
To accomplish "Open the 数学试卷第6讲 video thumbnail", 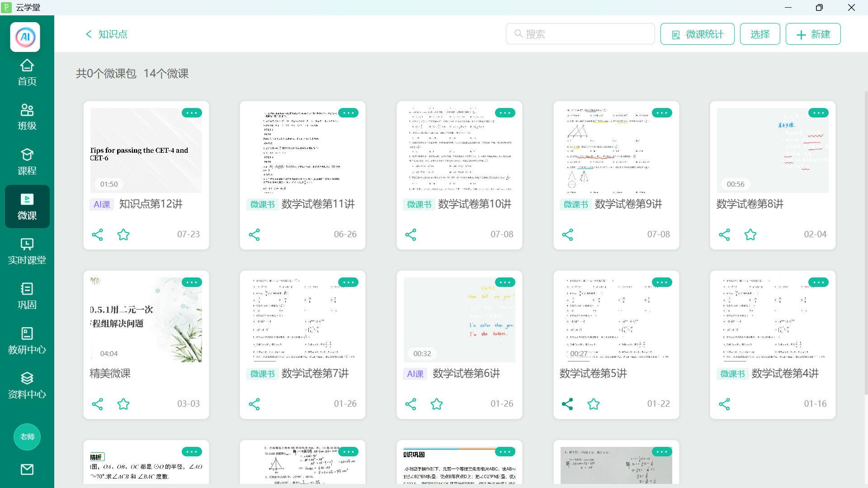I will pos(459,320).
